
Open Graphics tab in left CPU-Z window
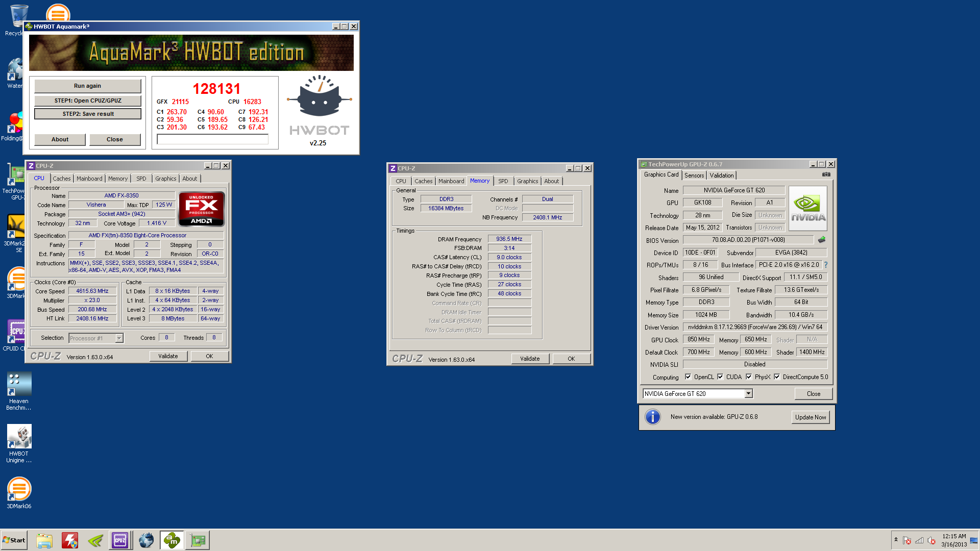pyautogui.click(x=166, y=179)
